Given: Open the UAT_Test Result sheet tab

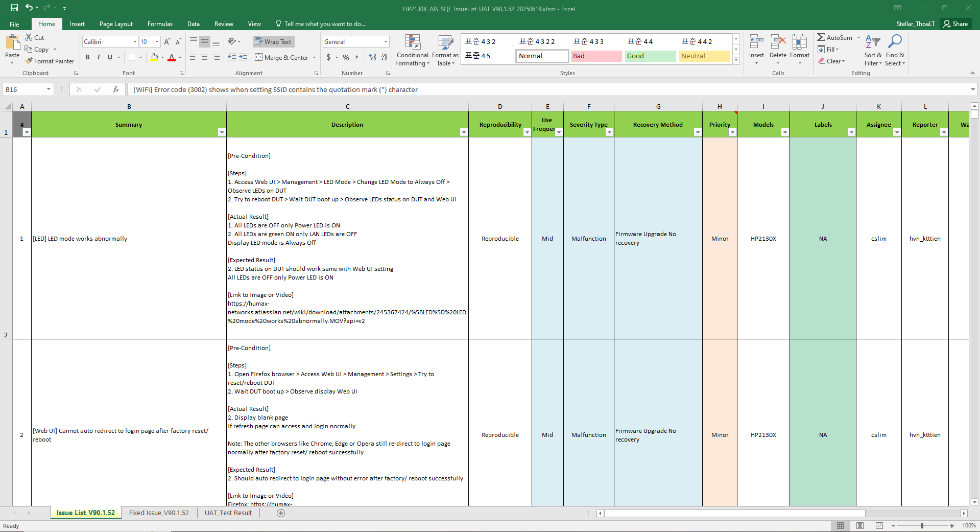Looking at the screenshot, I should pyautogui.click(x=228, y=513).
